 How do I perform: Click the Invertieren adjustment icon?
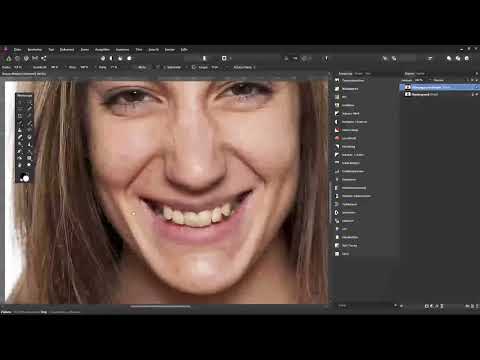tap(337, 213)
